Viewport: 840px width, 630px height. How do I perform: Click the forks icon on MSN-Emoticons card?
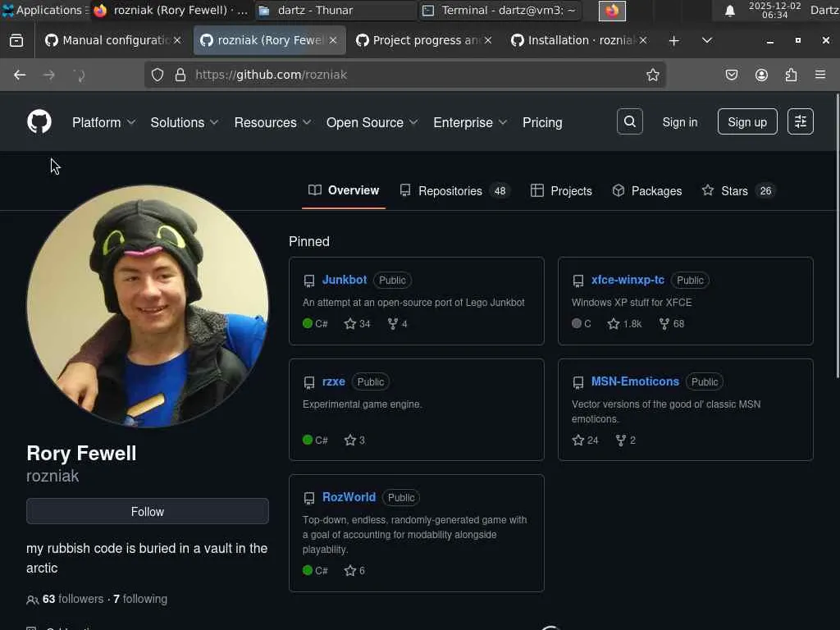point(620,440)
